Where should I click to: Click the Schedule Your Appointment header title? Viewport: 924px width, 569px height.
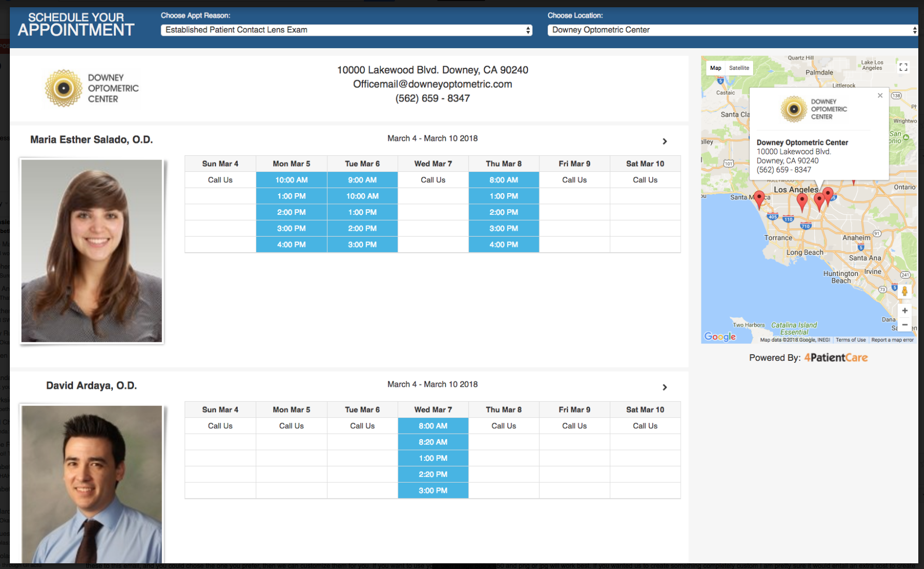(x=76, y=25)
